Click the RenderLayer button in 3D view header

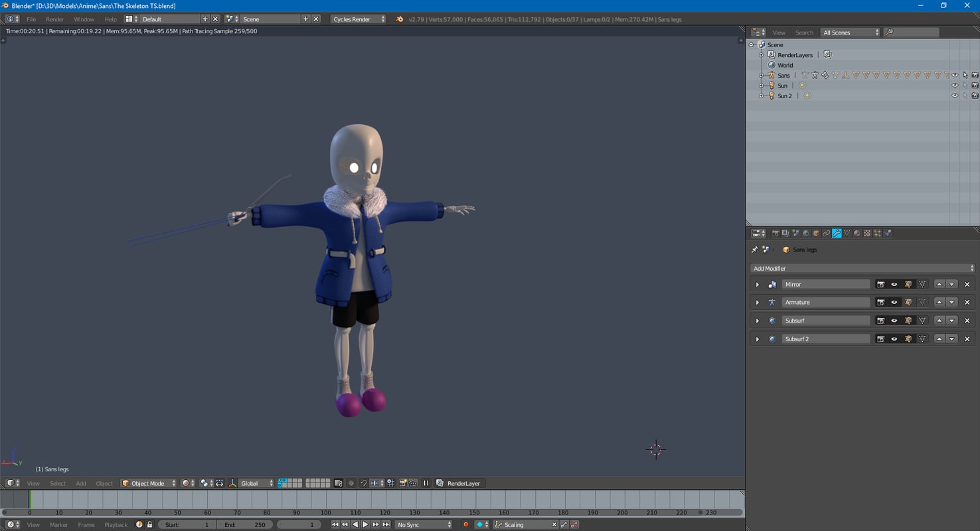459,483
